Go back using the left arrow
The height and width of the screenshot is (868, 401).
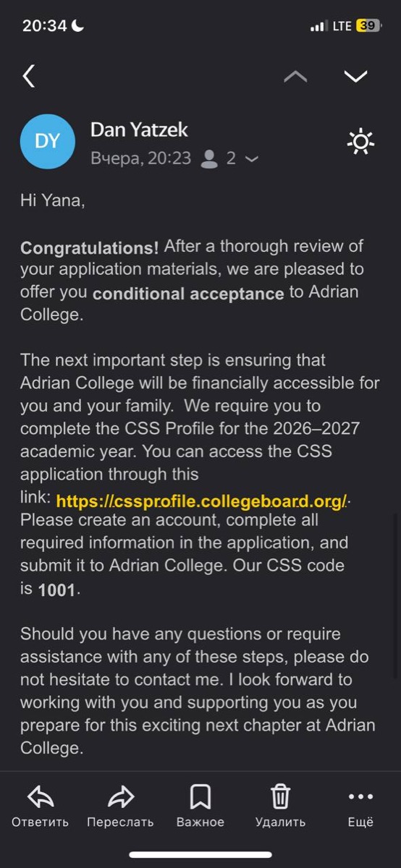[29, 76]
